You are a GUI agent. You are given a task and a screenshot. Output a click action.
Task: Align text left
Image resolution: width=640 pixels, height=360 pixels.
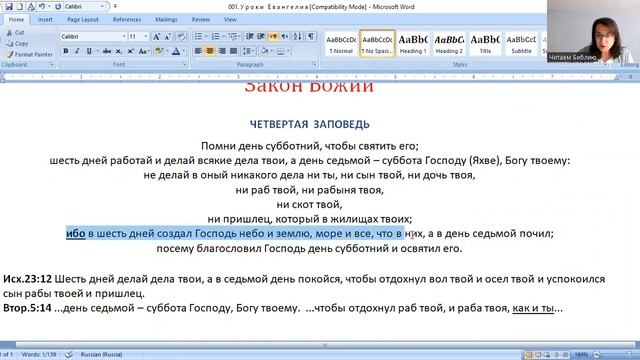pos(198,51)
